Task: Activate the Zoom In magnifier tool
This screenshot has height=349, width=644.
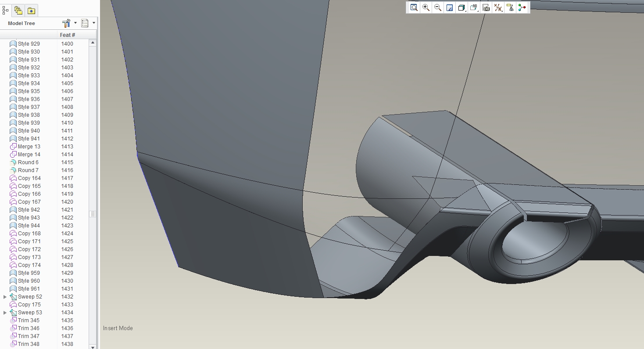Action: click(426, 7)
